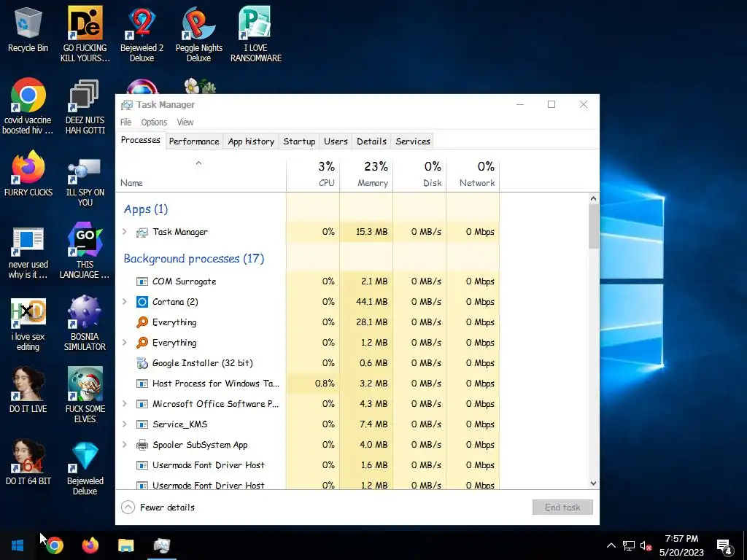Open File Explorer from the taskbar
Screen dimensions: 747x560
click(x=125, y=545)
